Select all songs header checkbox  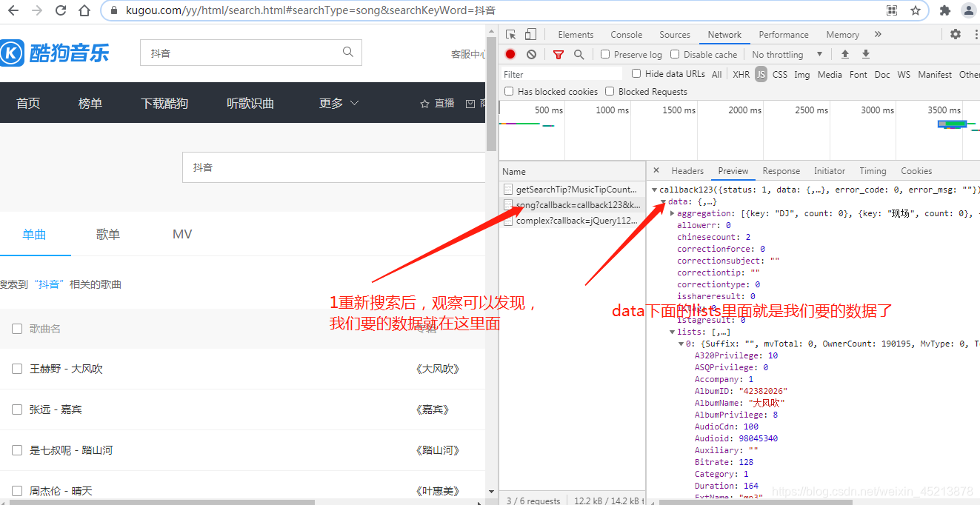(x=17, y=329)
